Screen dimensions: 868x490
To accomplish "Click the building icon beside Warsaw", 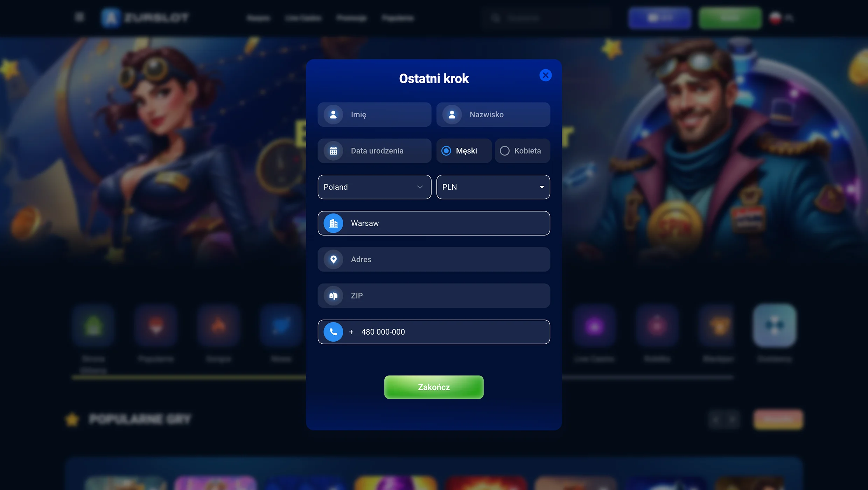I will pyautogui.click(x=333, y=223).
